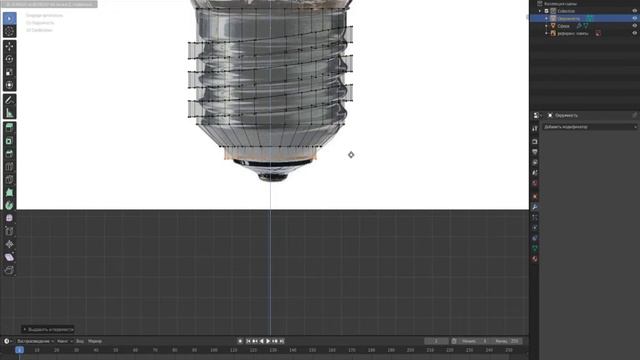Play the animation forward
640x360 pixels.
click(268, 341)
